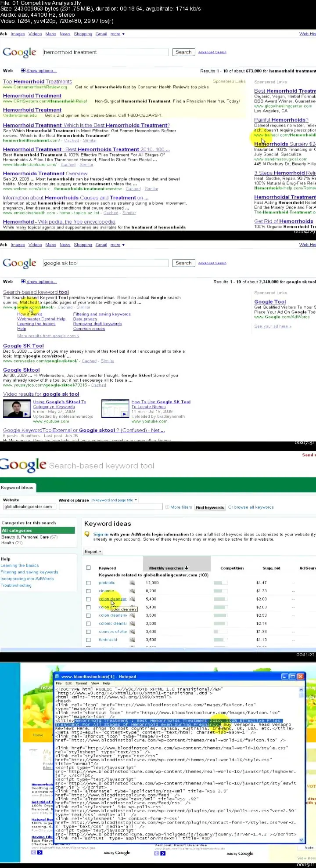Expand the more menu on hemorrhoid treatment page
Viewport: 316px width, 868px height.
point(118,34)
